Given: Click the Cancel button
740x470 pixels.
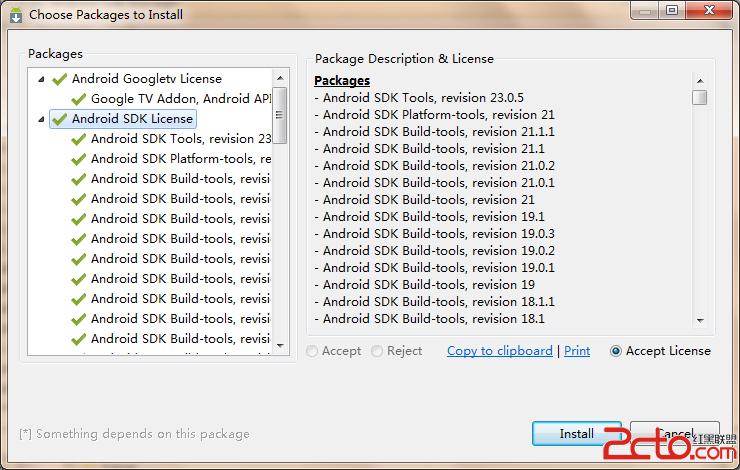Looking at the screenshot, I should tap(675, 434).
